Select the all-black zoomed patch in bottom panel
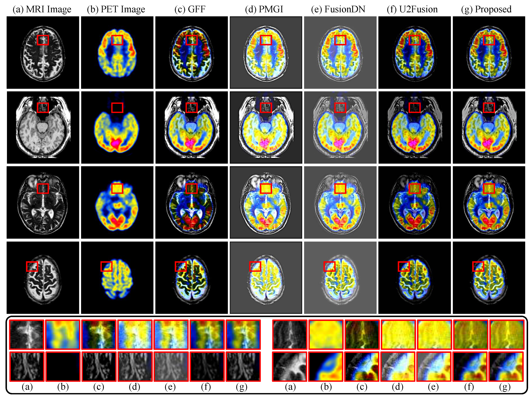The width and height of the screenshot is (532, 400). pos(63,367)
